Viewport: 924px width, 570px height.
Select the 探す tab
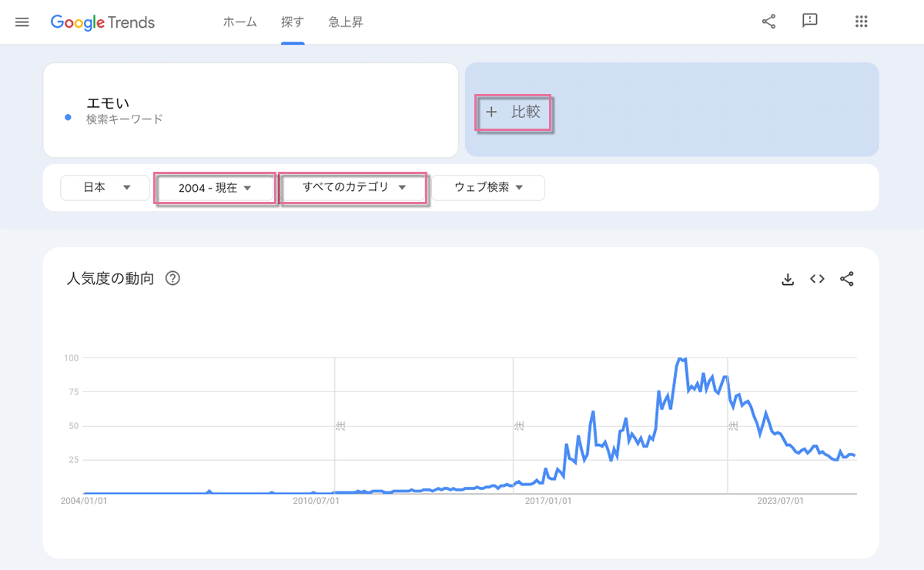click(x=293, y=22)
